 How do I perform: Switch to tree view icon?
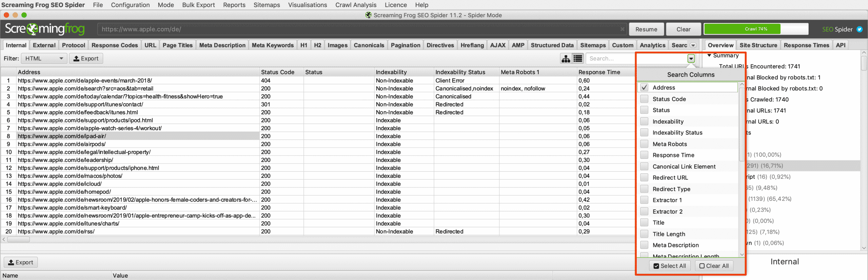click(x=566, y=59)
